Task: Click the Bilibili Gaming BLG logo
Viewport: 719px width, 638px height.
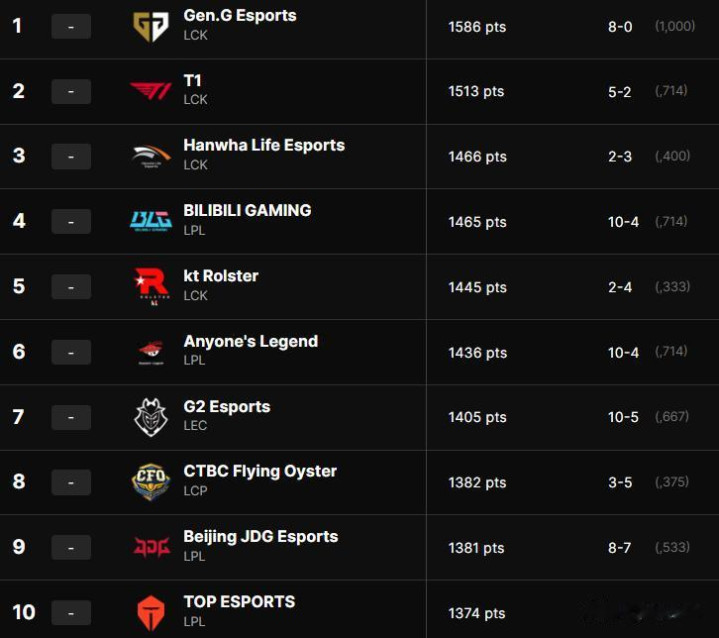Action: [151, 221]
